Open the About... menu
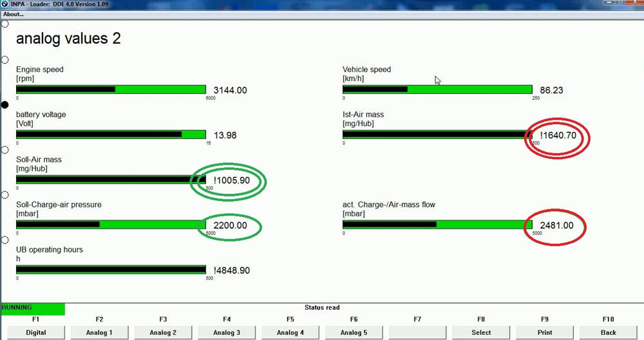Image resolution: width=644 pixels, height=340 pixels. [x=14, y=14]
